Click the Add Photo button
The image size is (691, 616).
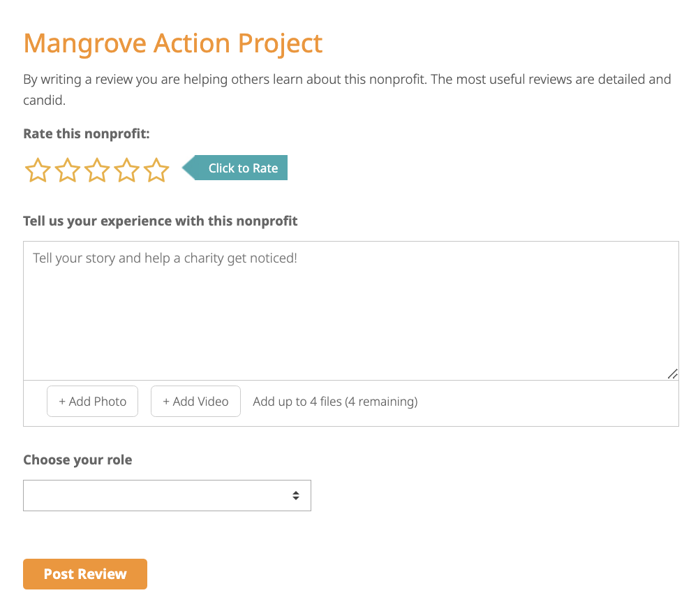[93, 402]
